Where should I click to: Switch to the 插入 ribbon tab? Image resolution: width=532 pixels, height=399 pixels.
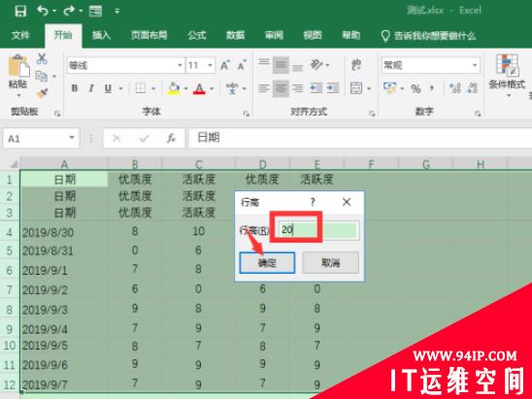coord(101,35)
